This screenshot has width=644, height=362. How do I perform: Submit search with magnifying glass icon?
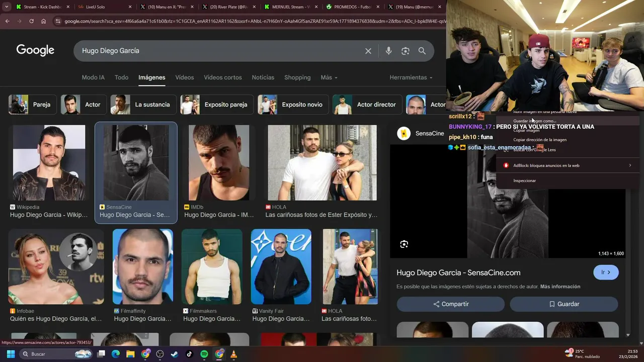point(422,51)
